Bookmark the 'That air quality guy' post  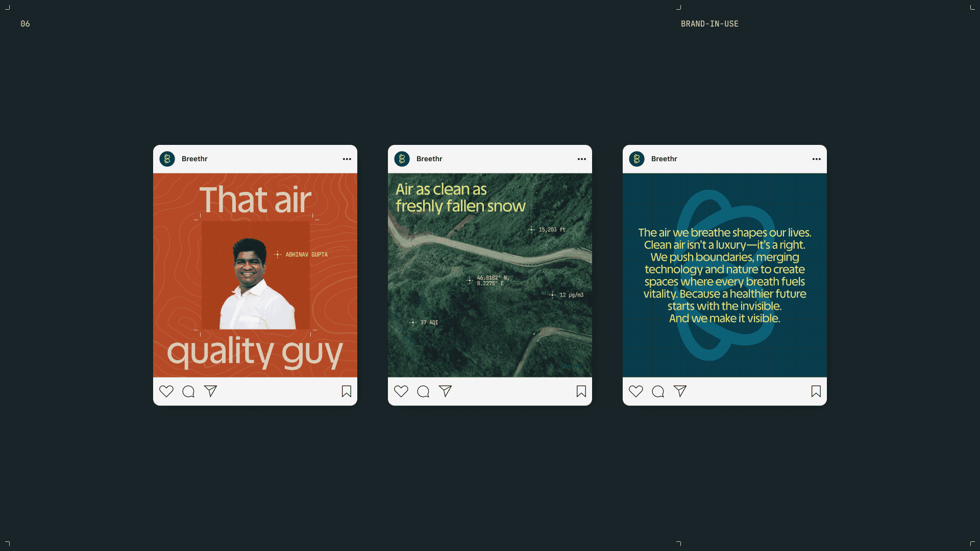tap(347, 391)
